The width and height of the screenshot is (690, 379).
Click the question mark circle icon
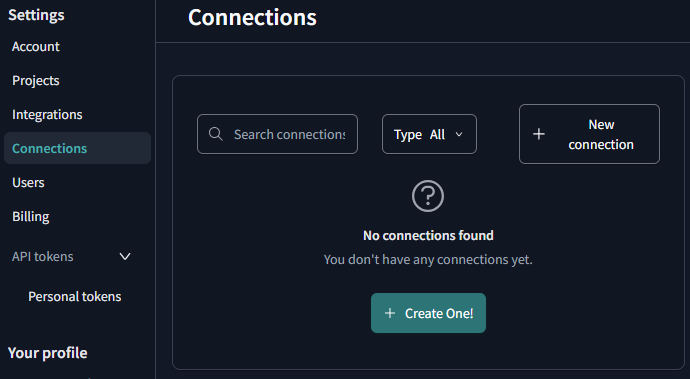pos(428,196)
